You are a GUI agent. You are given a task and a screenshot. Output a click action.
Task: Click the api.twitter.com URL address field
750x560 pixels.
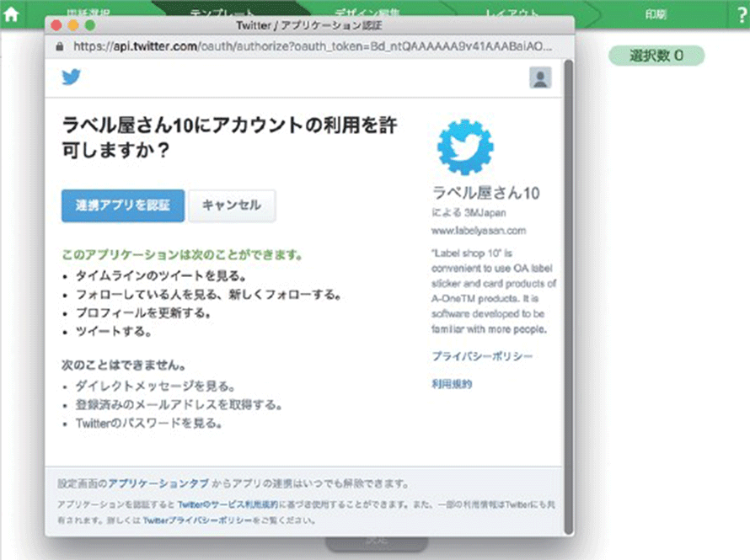tap(312, 46)
